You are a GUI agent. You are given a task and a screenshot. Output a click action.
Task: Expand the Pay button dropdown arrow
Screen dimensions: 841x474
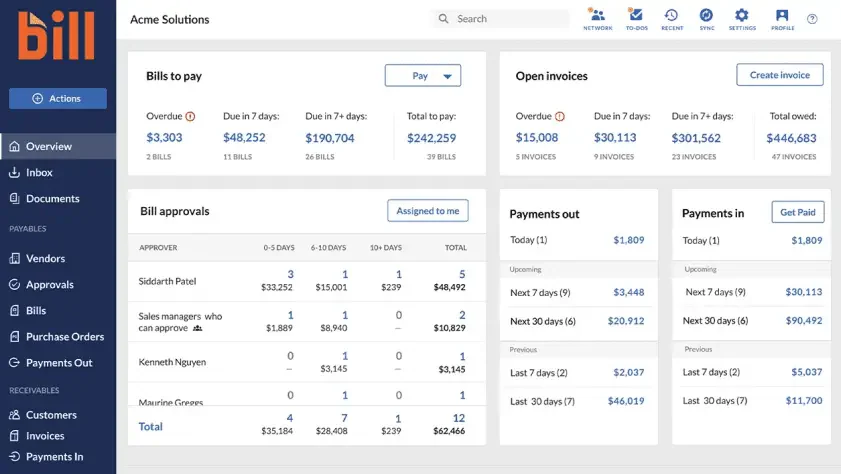[x=447, y=76]
